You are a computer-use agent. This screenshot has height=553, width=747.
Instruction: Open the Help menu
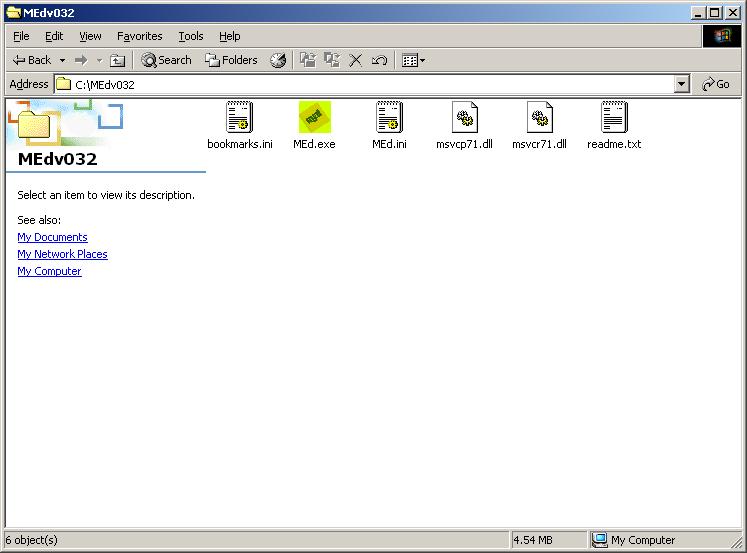230,36
